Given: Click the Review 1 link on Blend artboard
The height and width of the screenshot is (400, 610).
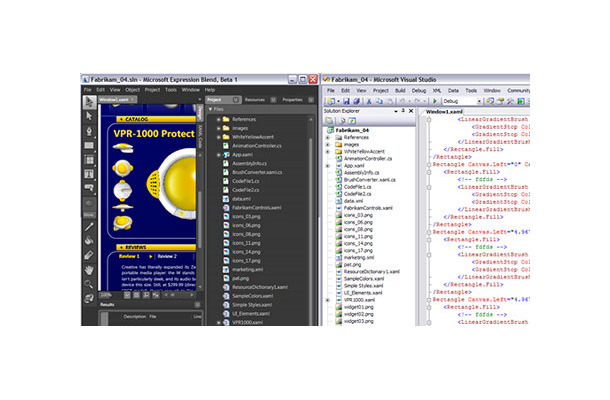Looking at the screenshot, I should [129, 256].
